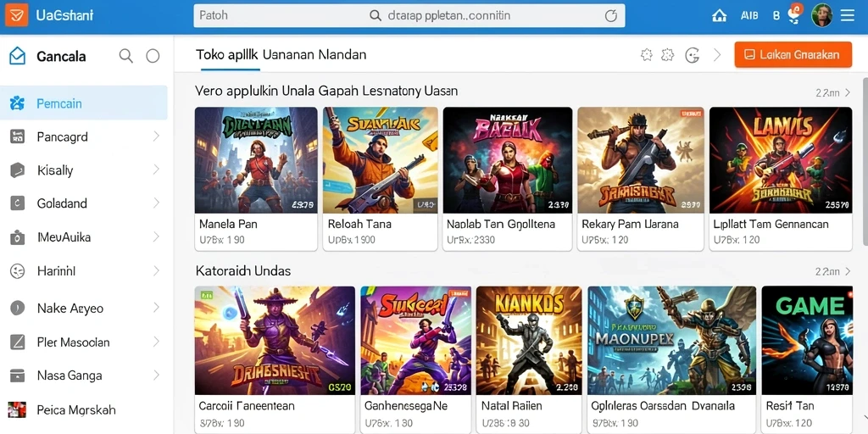Click the MevAuika camera icon
Screen dimensions: 868x434
(17, 237)
